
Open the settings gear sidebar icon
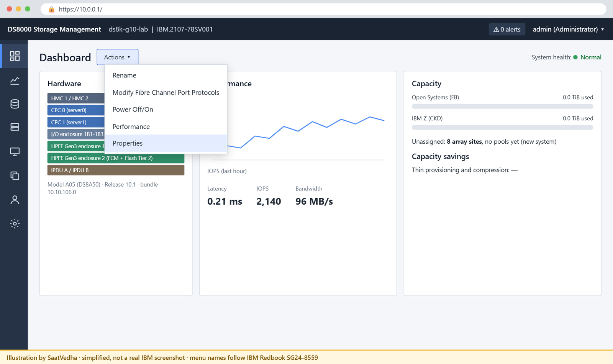(15, 224)
